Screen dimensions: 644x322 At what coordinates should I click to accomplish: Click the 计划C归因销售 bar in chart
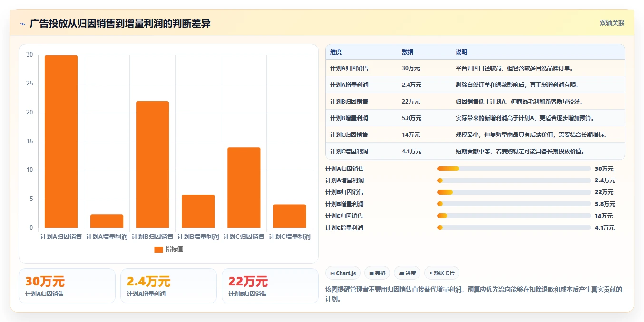coord(244,188)
